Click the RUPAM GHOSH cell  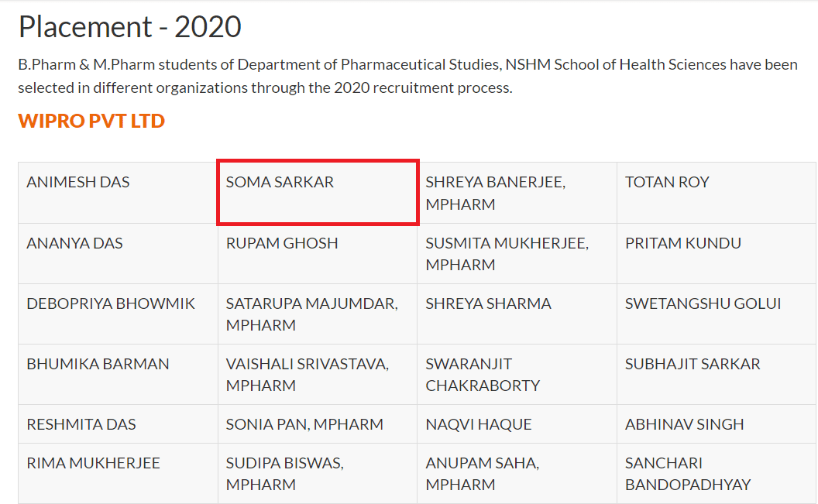318,253
